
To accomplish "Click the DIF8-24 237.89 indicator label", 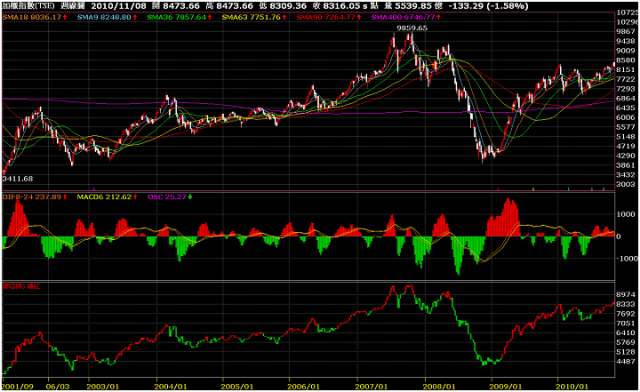I will (x=32, y=197).
